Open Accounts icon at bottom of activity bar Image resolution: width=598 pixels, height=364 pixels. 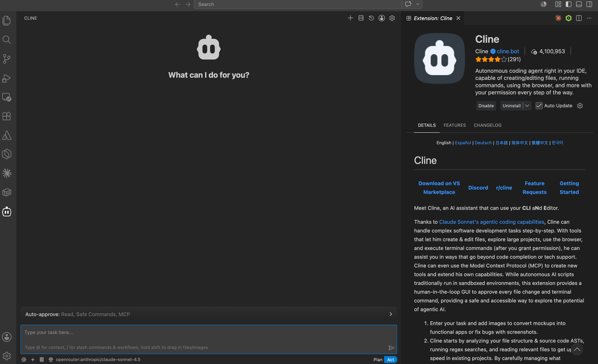click(7, 337)
